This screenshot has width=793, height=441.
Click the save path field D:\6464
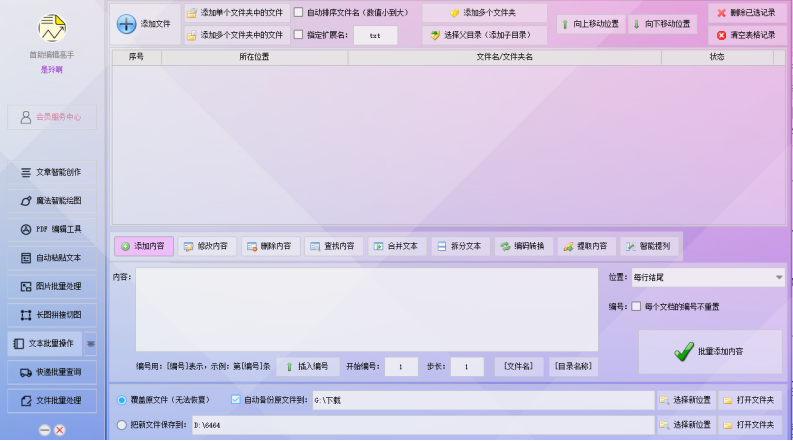tap(423, 425)
